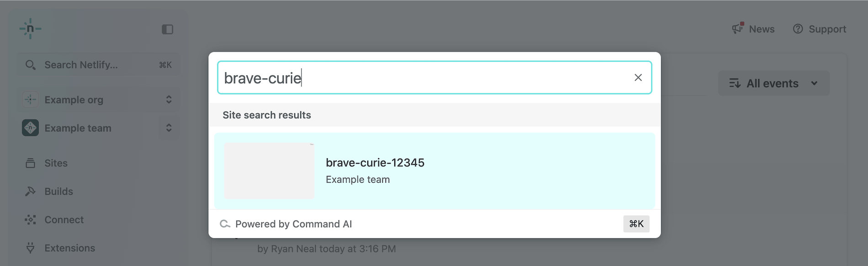Clear the search with the X button

638,78
